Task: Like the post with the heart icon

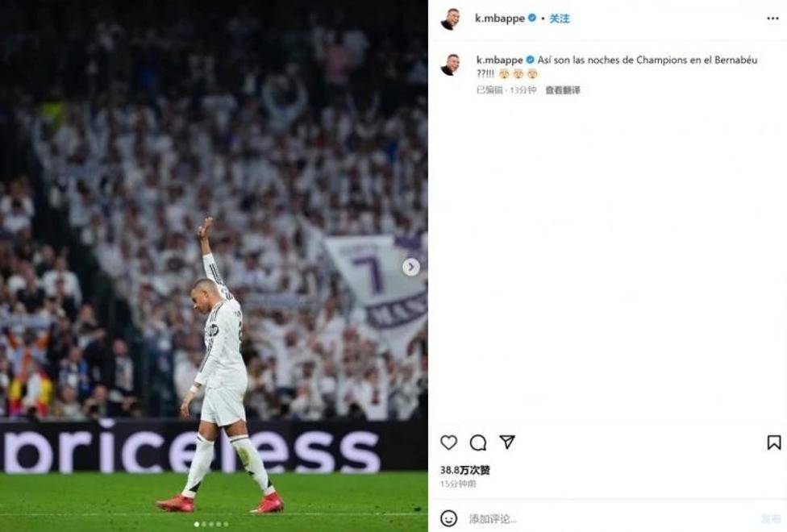Action: pyautogui.click(x=448, y=443)
